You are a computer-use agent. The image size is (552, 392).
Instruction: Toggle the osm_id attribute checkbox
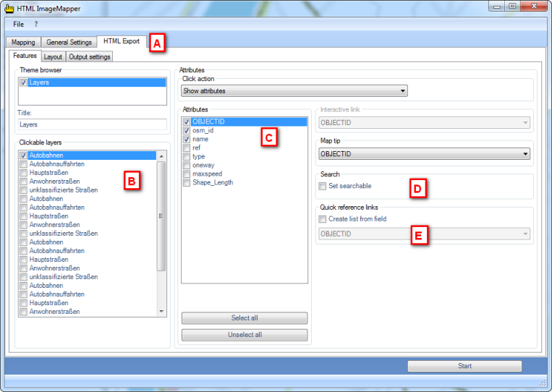187,131
